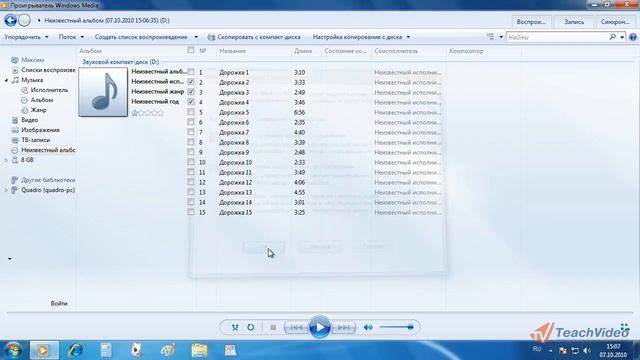Rate the album with the star rating
The width and height of the screenshot is (640, 360).
[x=147, y=113]
